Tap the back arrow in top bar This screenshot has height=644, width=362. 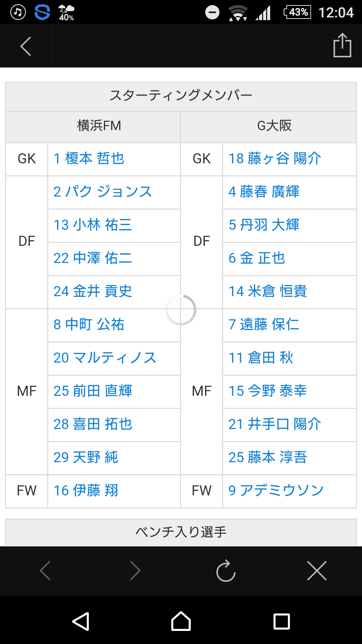point(25,46)
